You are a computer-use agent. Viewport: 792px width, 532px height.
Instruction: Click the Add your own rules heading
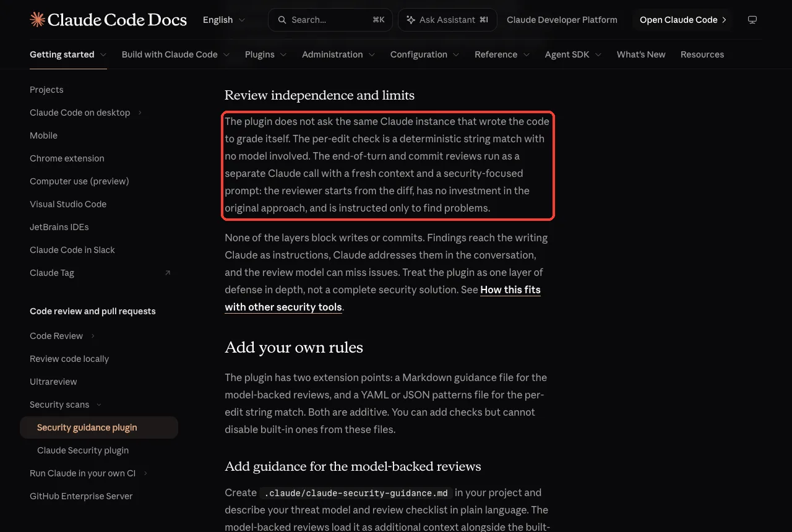(x=294, y=348)
